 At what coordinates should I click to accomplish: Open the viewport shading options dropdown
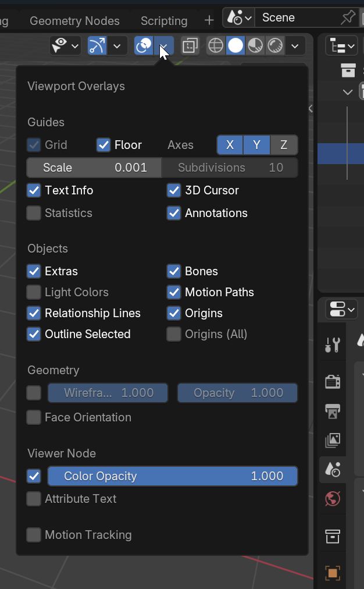(295, 46)
